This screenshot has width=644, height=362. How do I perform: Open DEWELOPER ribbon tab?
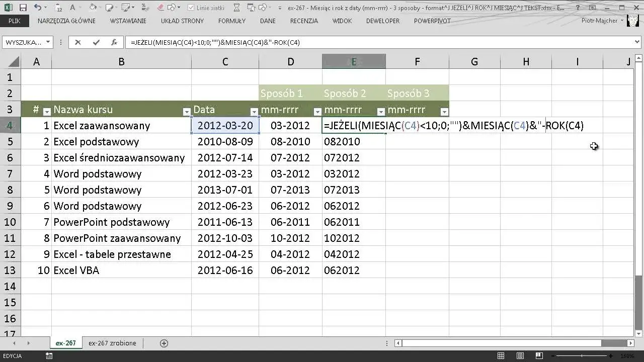(x=383, y=21)
